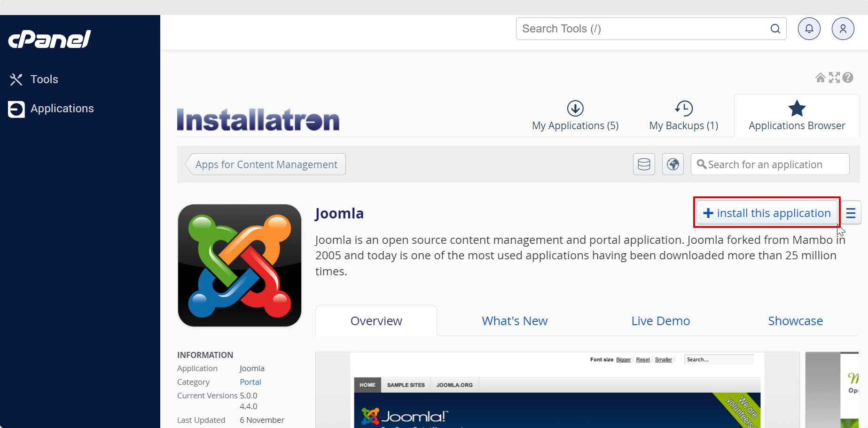Open My Applications (5) tab
Image resolution: width=868 pixels, height=428 pixels.
coord(575,116)
